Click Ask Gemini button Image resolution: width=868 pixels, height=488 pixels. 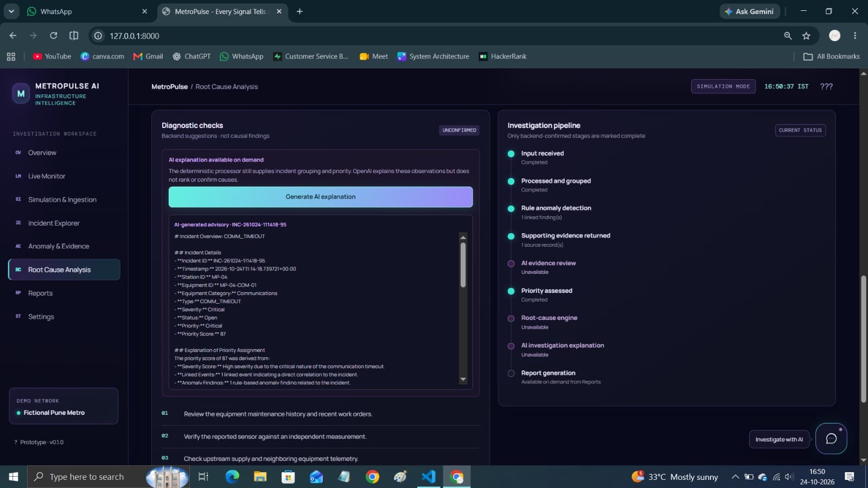coord(750,11)
